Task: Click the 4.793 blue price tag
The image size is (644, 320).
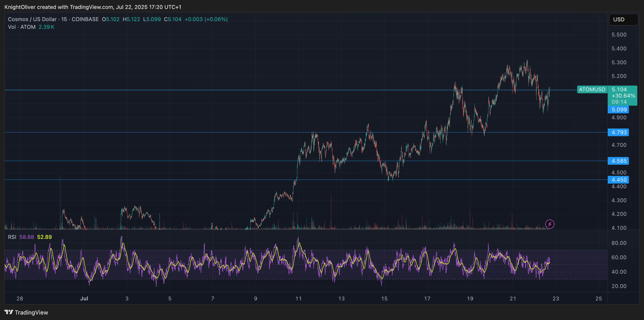Action: tap(619, 132)
